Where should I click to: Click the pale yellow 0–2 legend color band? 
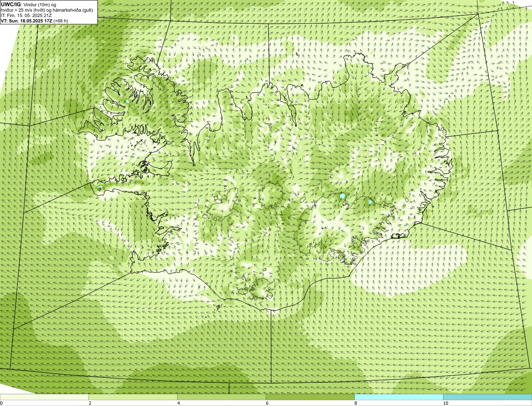tap(44, 397)
